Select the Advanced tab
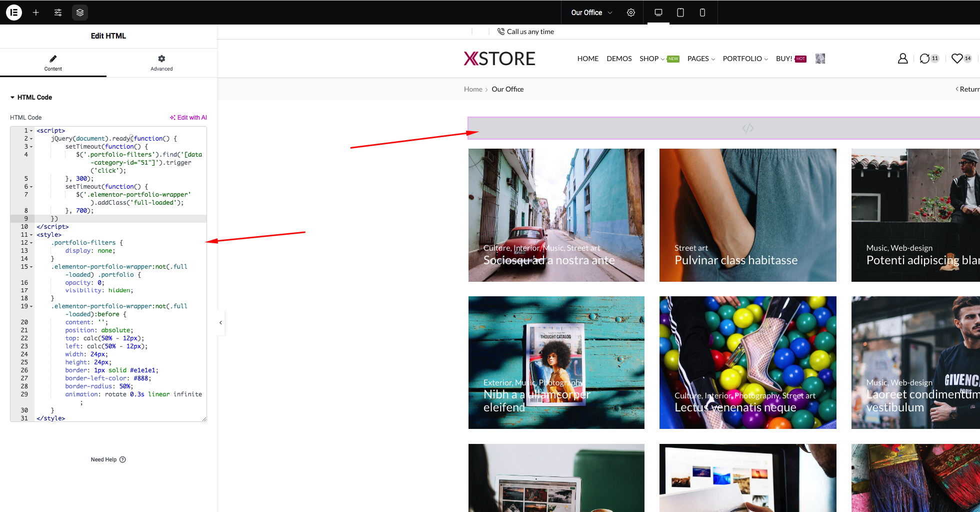Screen dimensions: 980x512 [161, 63]
